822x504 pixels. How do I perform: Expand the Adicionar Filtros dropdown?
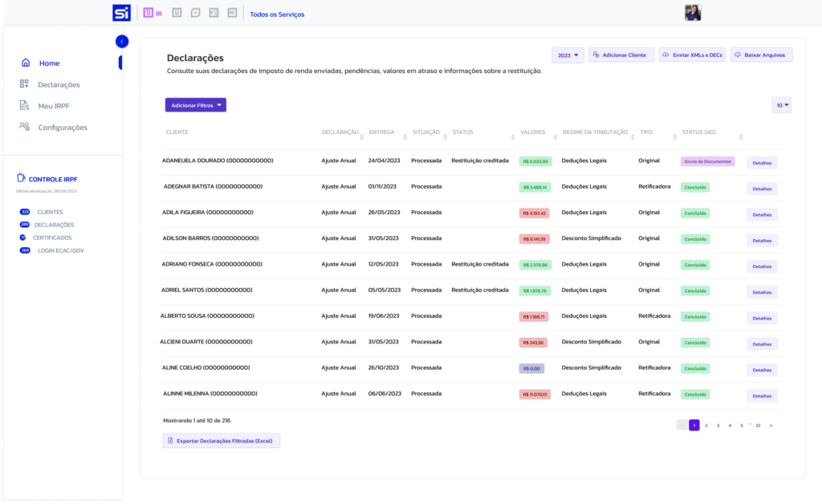click(196, 105)
